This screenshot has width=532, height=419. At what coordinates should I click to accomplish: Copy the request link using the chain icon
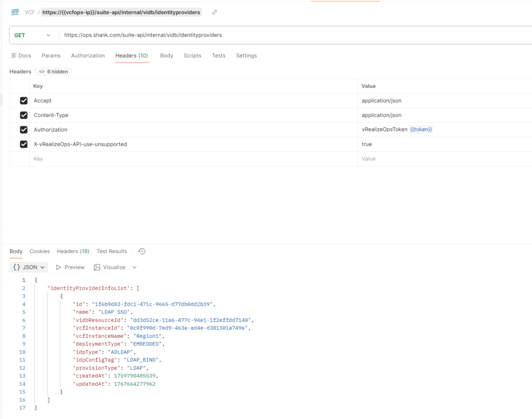214,12
